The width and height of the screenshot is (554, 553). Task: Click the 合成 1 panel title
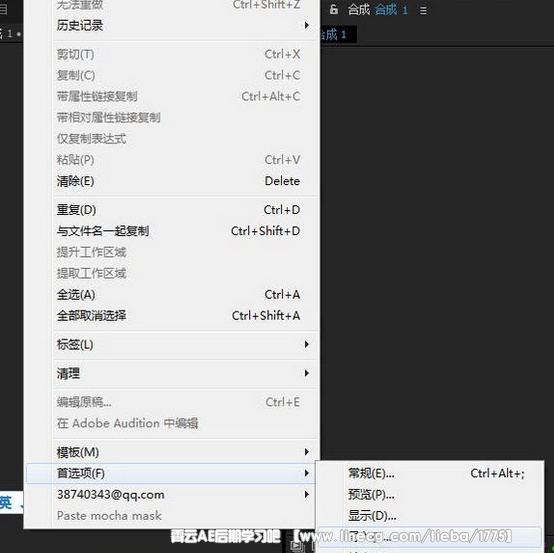[391, 10]
